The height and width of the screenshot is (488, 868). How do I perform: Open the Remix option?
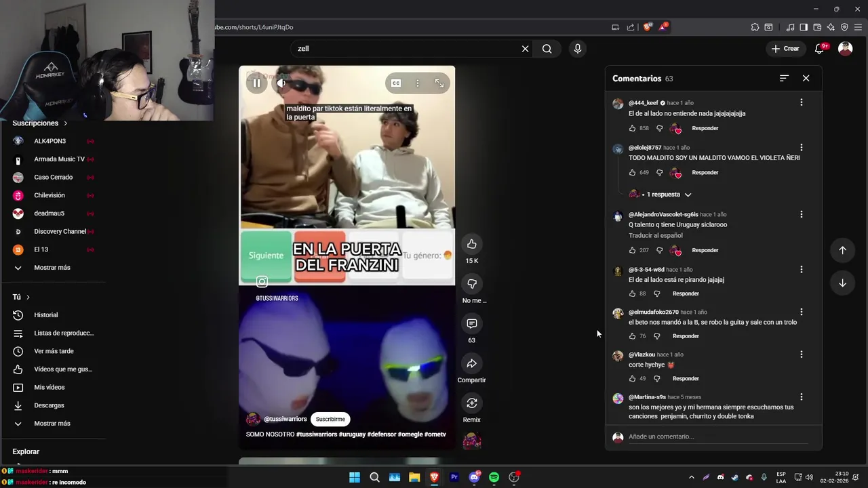(472, 403)
